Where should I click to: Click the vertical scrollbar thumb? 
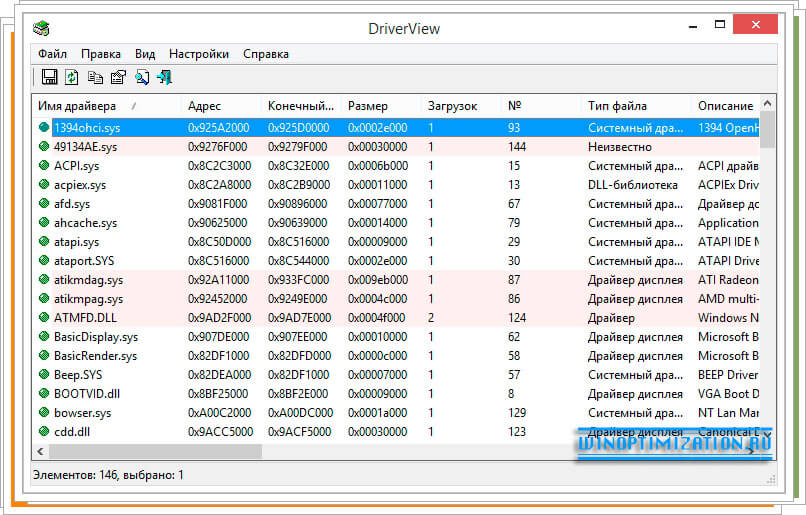click(x=767, y=130)
